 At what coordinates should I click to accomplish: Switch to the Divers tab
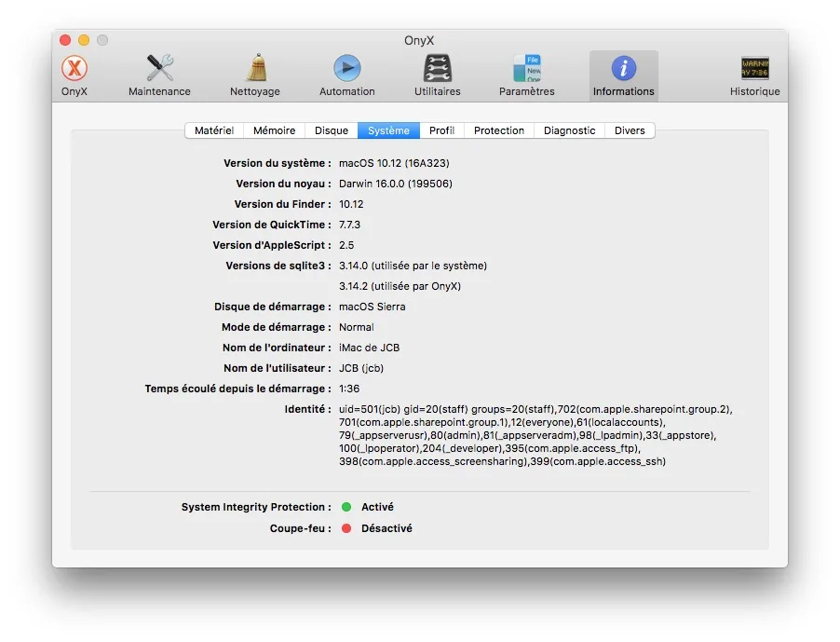[630, 130]
